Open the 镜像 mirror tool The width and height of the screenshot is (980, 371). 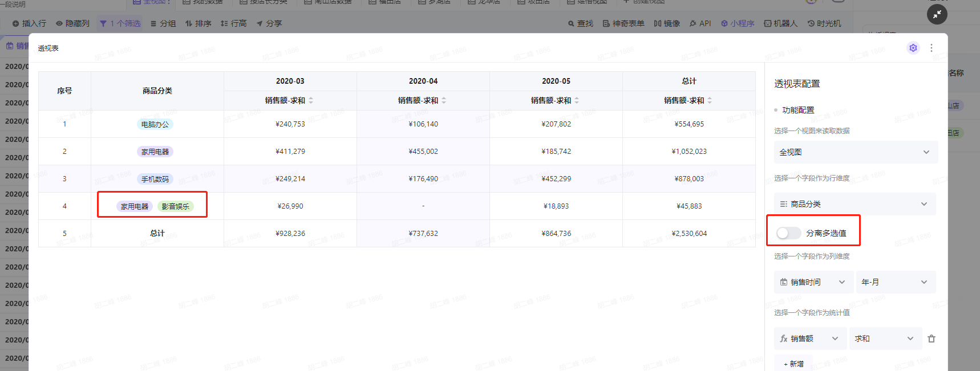pos(667,23)
